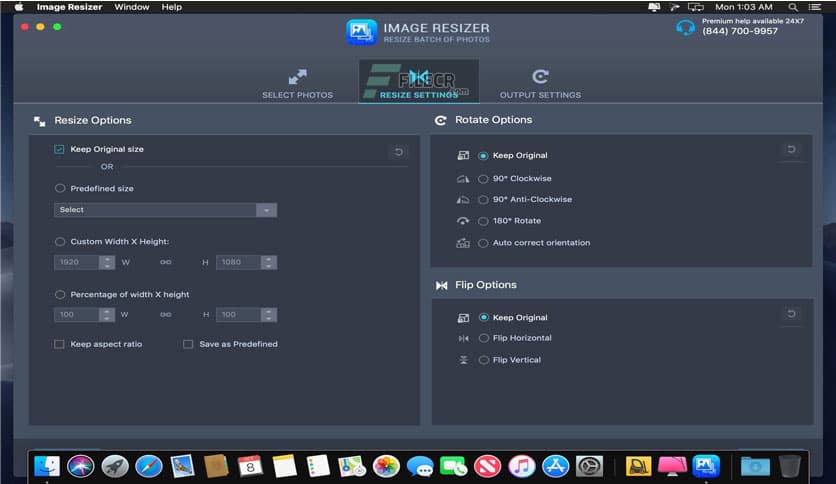Choose rotate Keep Original radio button
Image resolution: width=836 pixels, height=484 pixels.
pos(483,156)
